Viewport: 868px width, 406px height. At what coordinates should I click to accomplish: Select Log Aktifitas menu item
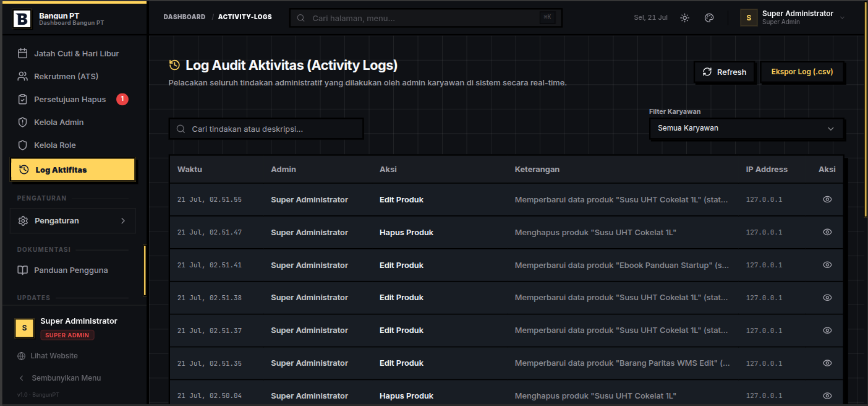[73, 170]
